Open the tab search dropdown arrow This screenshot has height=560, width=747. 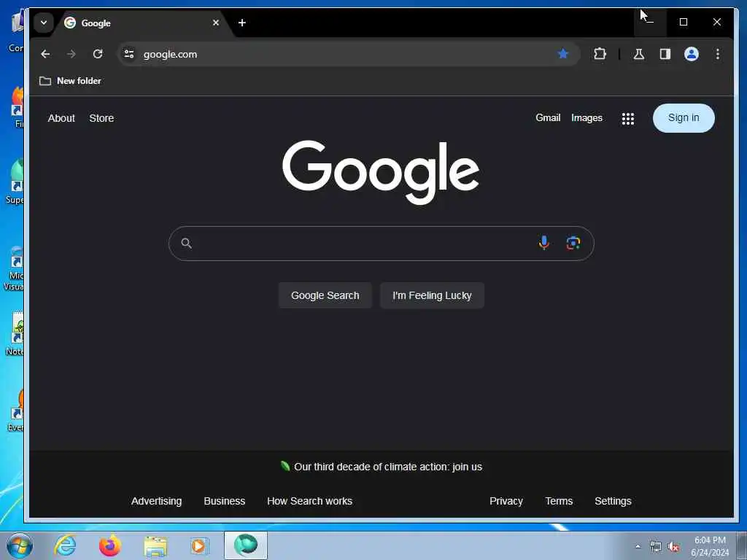43,23
